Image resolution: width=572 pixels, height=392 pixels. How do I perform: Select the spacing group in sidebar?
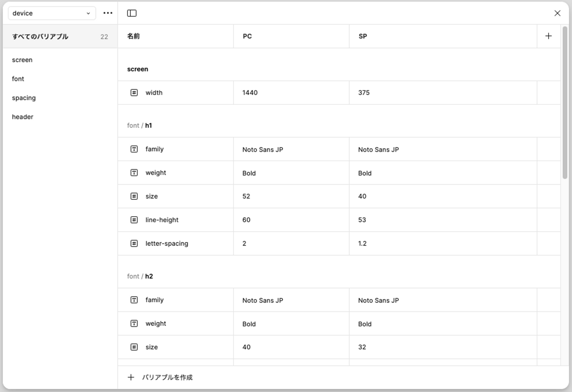pyautogui.click(x=24, y=98)
